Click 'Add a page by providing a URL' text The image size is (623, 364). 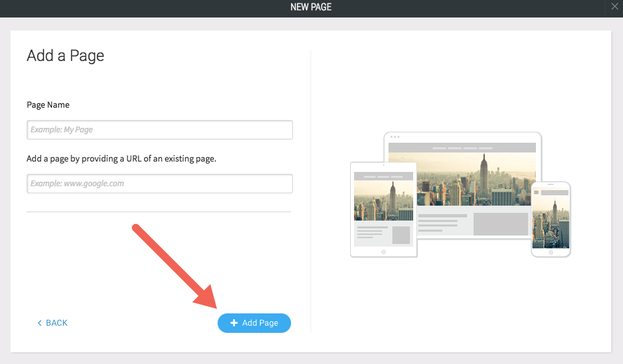(121, 159)
